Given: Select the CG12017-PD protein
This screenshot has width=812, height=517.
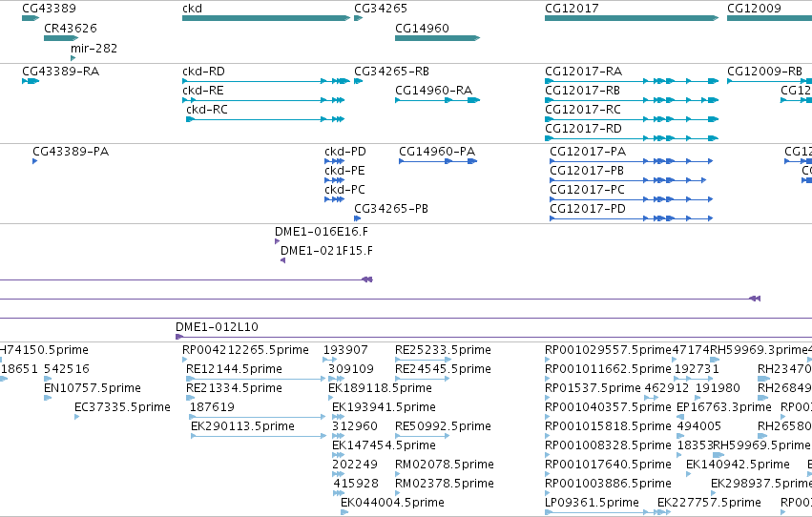Looking at the screenshot, I should pos(632,218).
